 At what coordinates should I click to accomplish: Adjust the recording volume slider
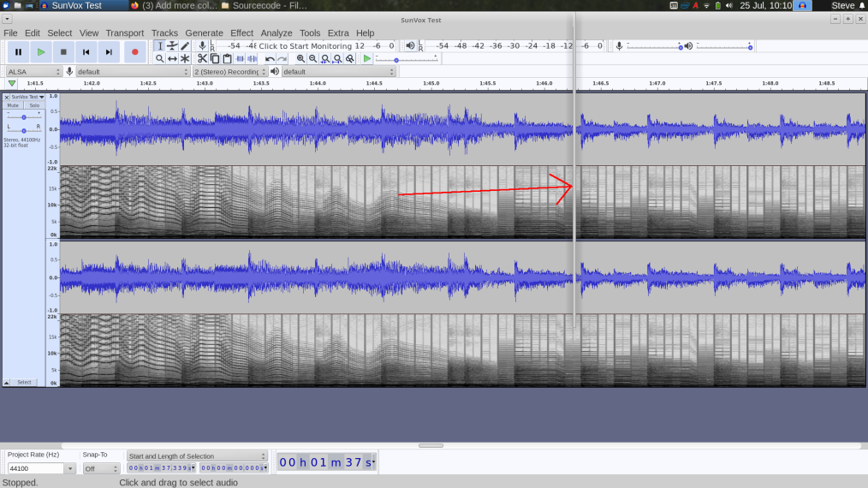(654, 46)
